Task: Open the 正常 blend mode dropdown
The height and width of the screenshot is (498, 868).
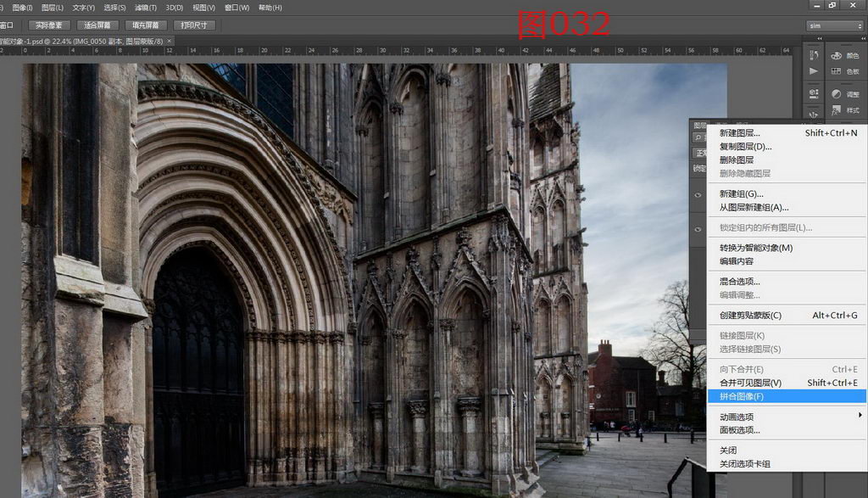Action: (x=699, y=153)
